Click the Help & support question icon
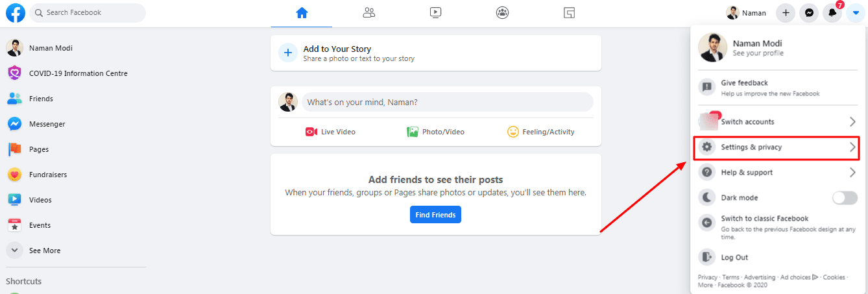 click(707, 173)
